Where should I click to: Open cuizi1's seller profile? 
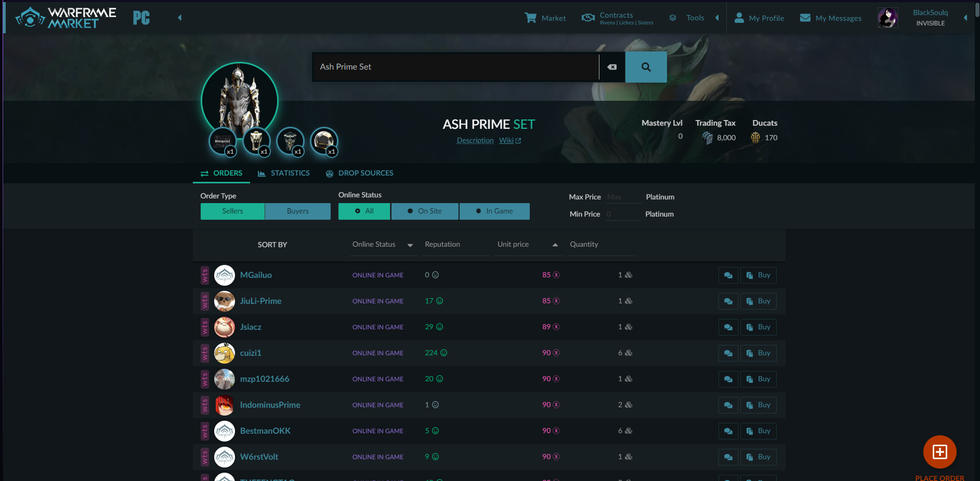click(x=251, y=353)
